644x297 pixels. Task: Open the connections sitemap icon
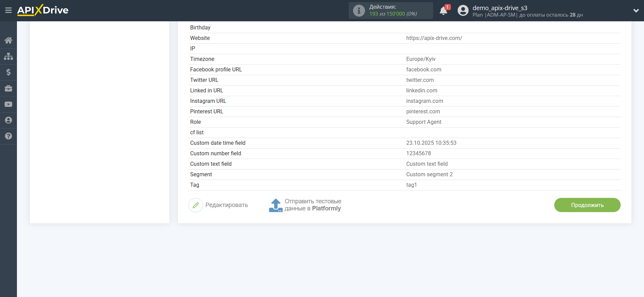point(8,56)
